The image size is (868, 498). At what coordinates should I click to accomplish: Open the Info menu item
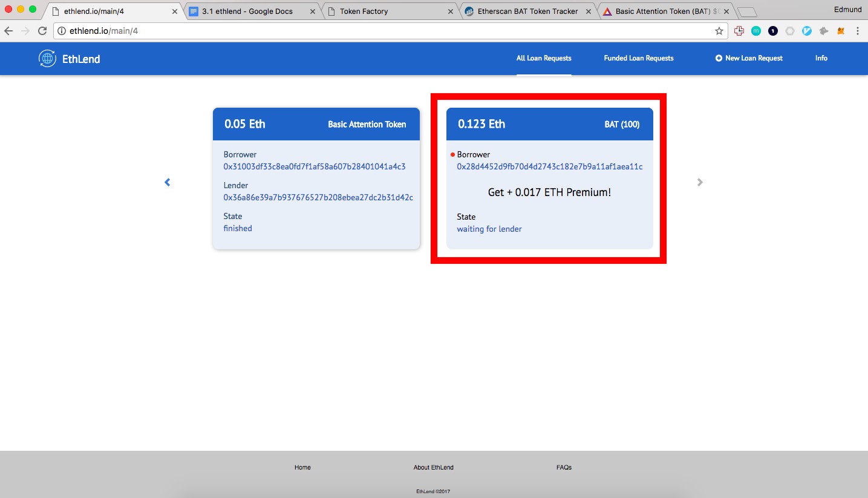point(821,58)
